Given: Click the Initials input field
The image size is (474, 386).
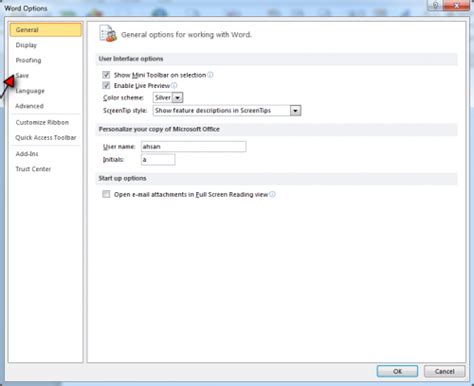Looking at the screenshot, I should (158, 160).
